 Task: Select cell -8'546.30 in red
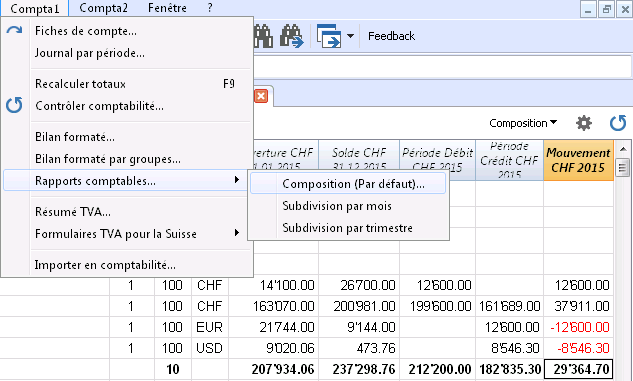579,348
